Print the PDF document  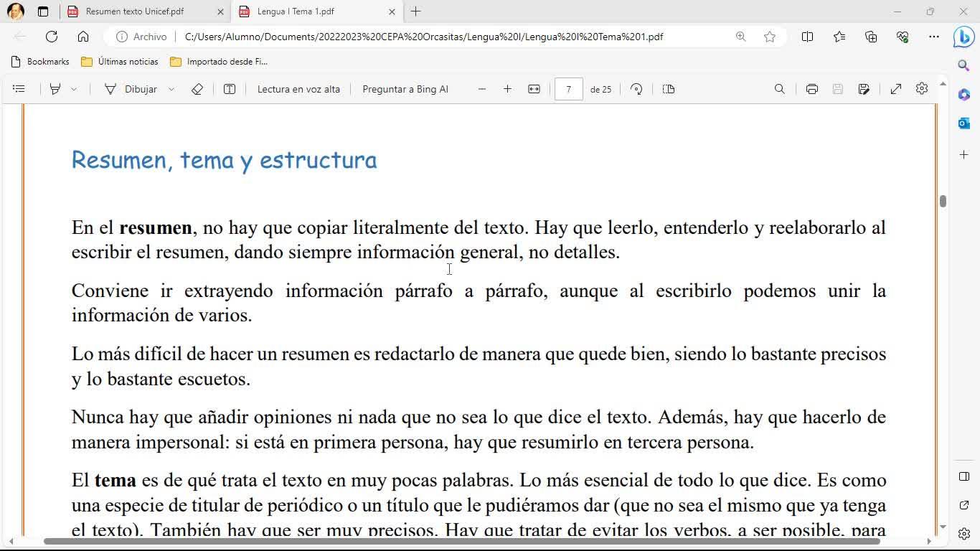point(812,89)
